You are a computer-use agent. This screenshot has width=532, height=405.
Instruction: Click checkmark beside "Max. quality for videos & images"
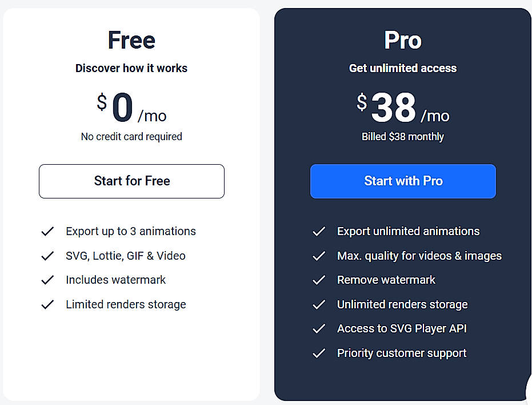coord(319,256)
